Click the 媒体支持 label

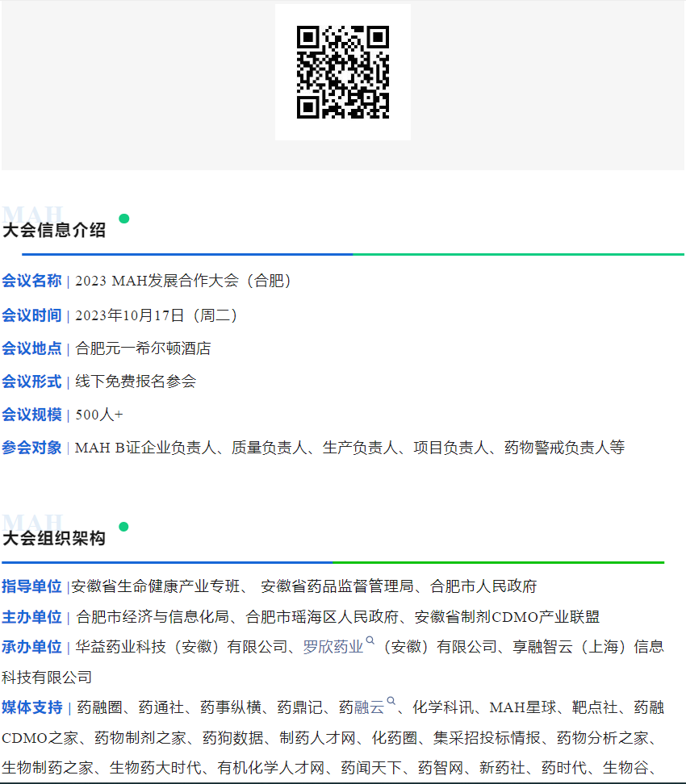point(31,707)
